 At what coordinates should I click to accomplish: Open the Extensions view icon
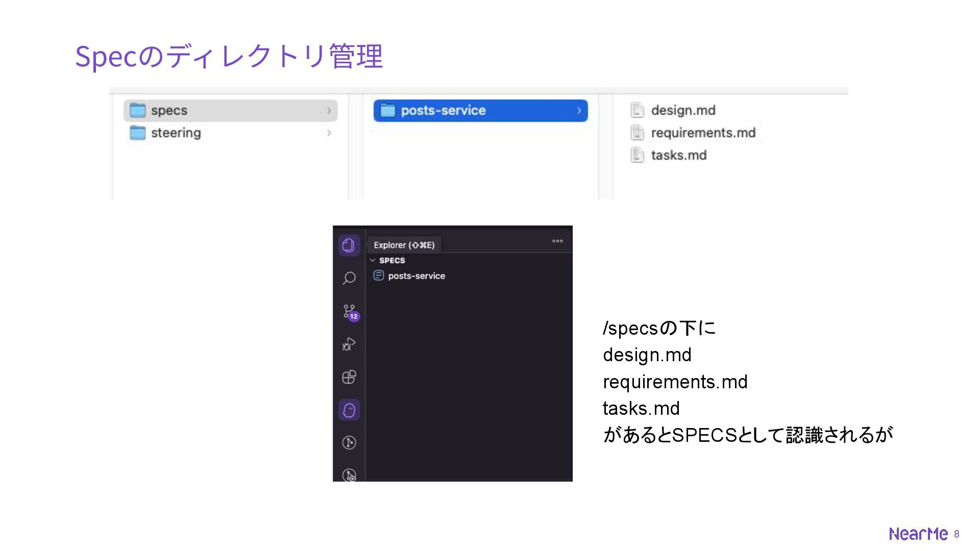pos(349,377)
